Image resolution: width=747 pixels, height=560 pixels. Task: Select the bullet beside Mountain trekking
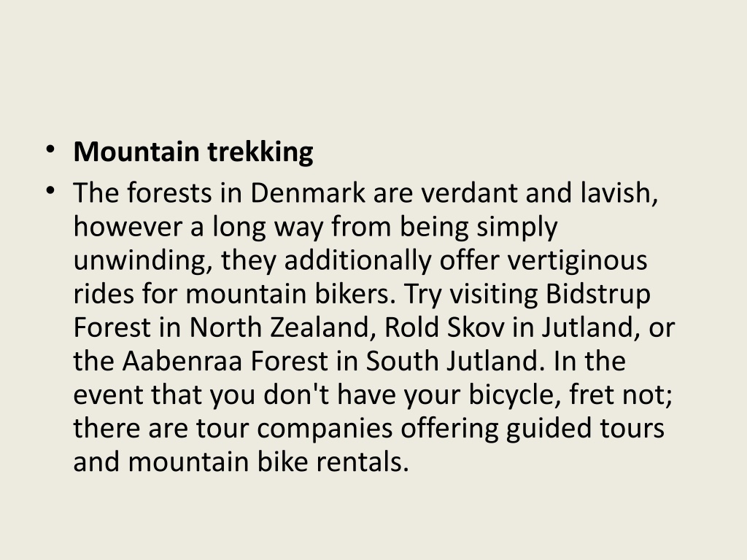click(50, 150)
